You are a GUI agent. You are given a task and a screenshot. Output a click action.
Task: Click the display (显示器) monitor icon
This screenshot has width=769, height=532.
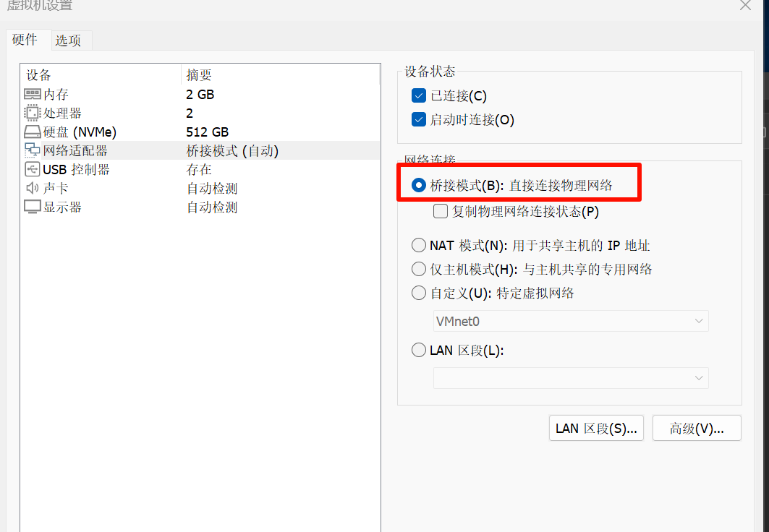pos(33,207)
